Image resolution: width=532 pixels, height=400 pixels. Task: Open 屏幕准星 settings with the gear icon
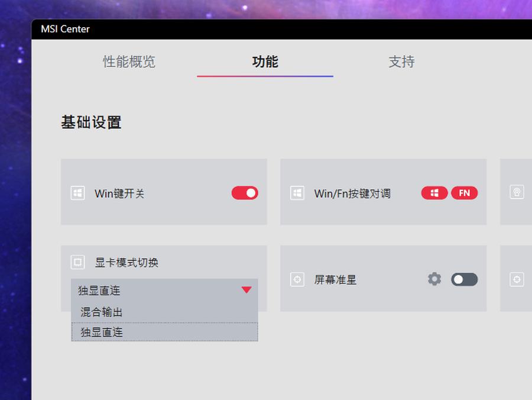pos(434,279)
